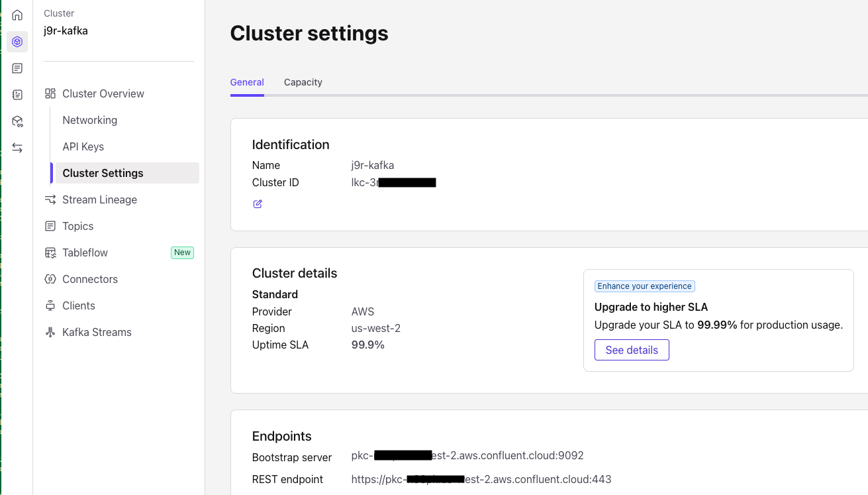Switch to the Capacity tab
This screenshot has height=495, width=868.
303,82
